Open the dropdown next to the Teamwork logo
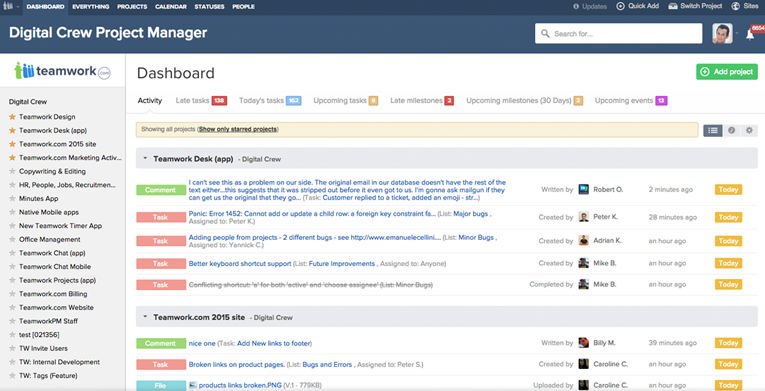Viewport: 765px width, 391px height. pyautogui.click(x=18, y=7)
